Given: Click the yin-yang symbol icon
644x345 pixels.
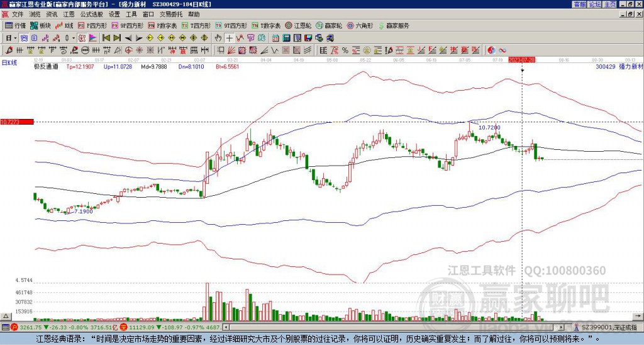Looking at the screenshot, I should click(x=491, y=50).
